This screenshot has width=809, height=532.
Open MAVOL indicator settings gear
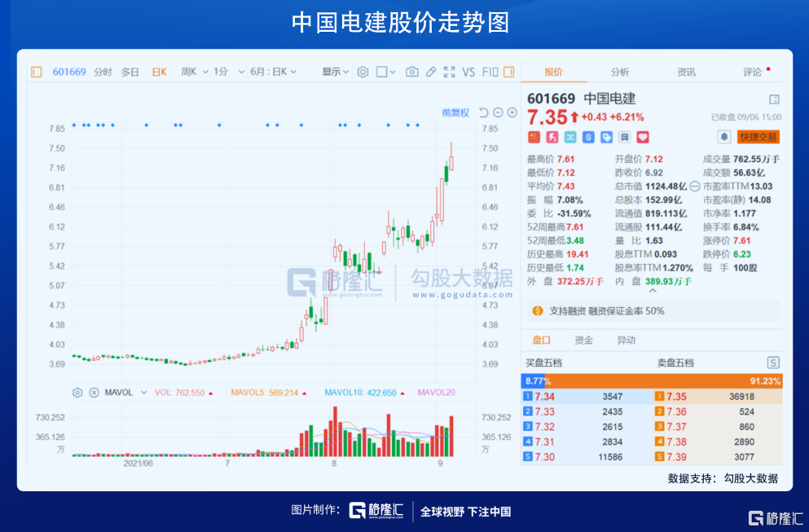pos(77,393)
